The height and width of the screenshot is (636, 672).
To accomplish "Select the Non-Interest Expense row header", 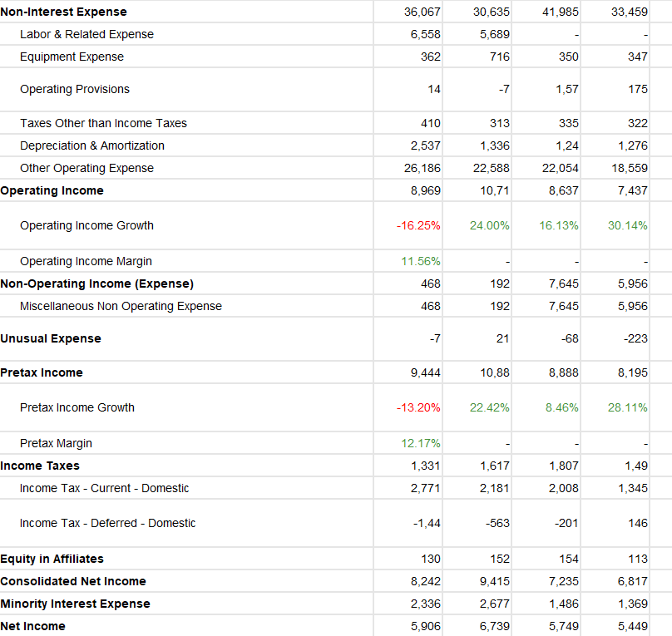I will click(64, 12).
